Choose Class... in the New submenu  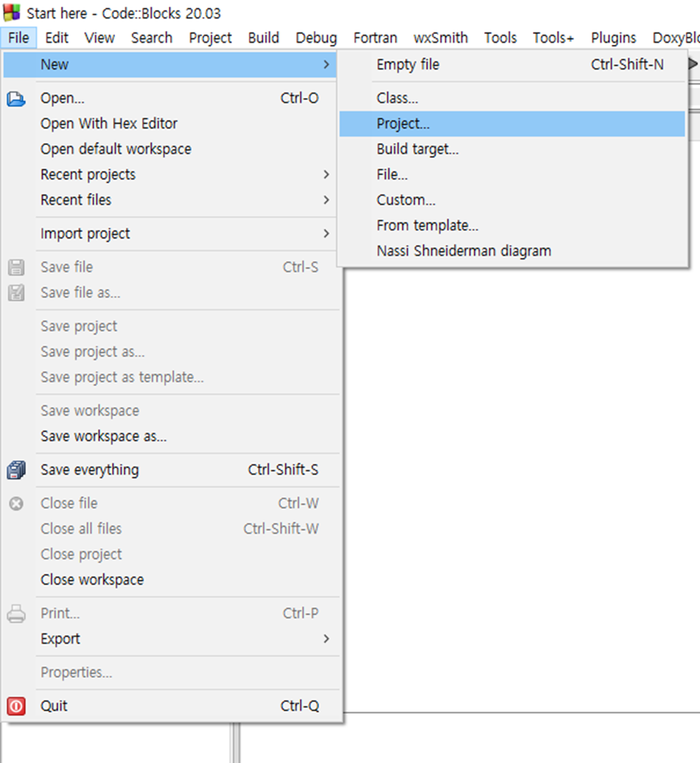(512, 98)
